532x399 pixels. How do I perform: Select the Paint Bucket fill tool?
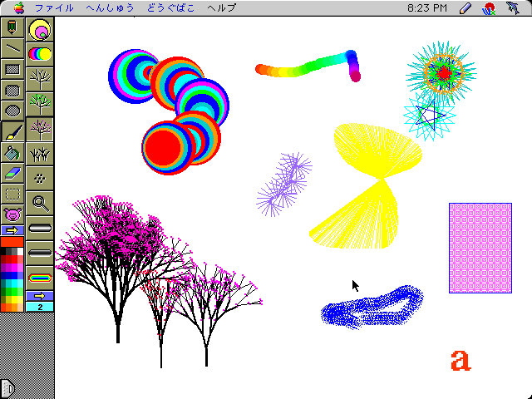pyautogui.click(x=12, y=152)
